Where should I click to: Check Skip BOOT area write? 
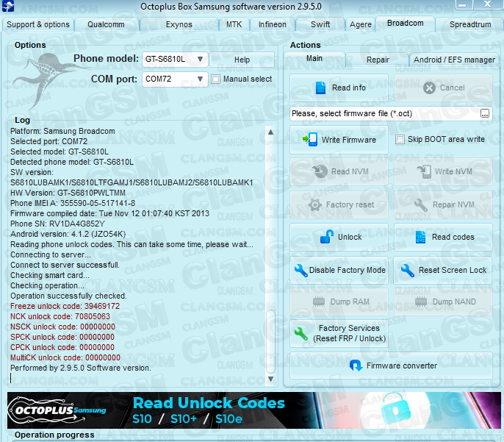pyautogui.click(x=400, y=139)
